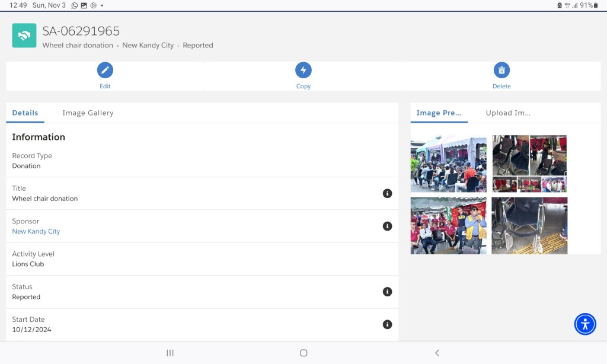This screenshot has width=607, height=364.
Task: Select the Activity Level value Lions Club
Action: pos(28,264)
